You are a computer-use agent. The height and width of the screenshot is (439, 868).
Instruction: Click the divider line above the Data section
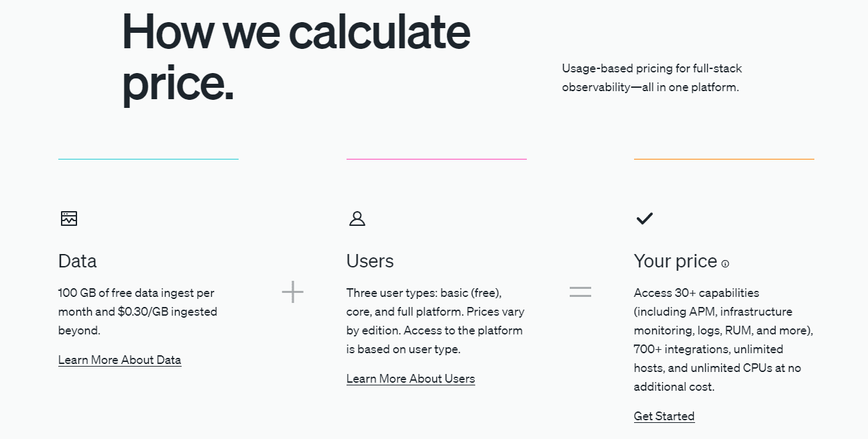coord(148,159)
